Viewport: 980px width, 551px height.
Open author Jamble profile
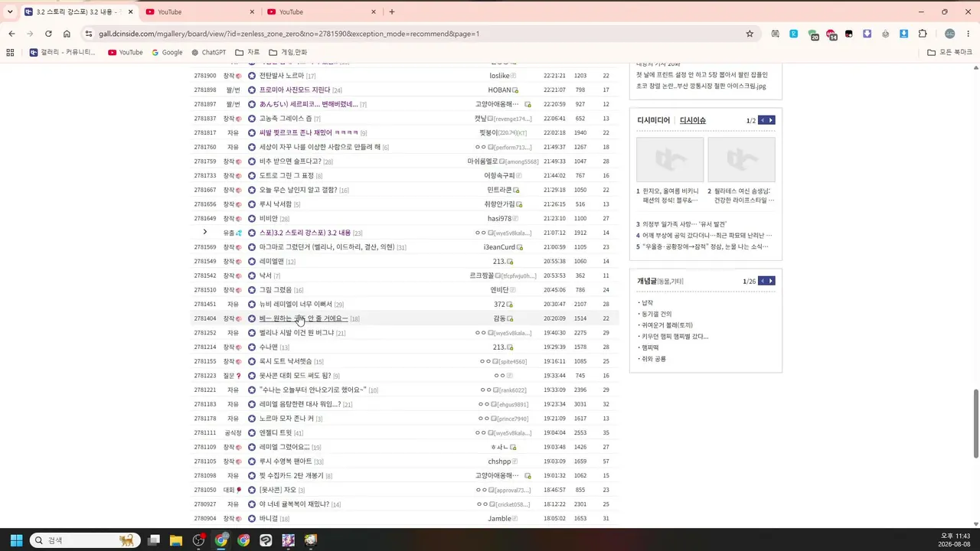(x=499, y=519)
